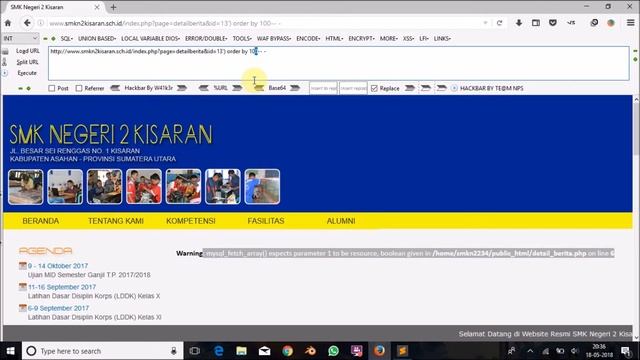640x360 pixels.
Task: Expand the UNION BASED menu
Action: (97, 38)
